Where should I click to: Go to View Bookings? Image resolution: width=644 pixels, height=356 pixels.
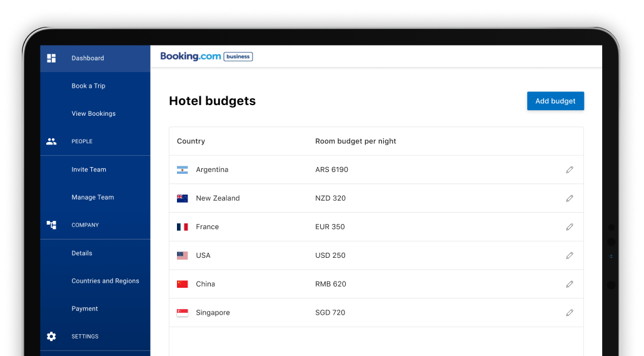[94, 113]
